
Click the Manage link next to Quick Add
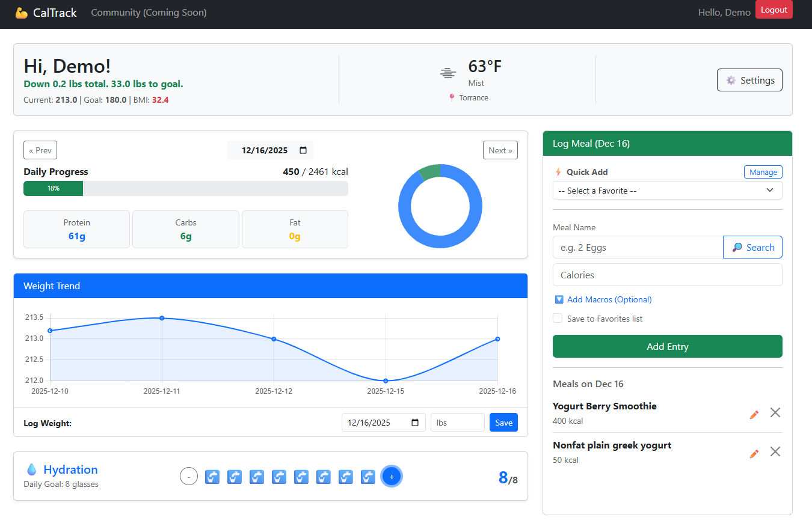763,172
